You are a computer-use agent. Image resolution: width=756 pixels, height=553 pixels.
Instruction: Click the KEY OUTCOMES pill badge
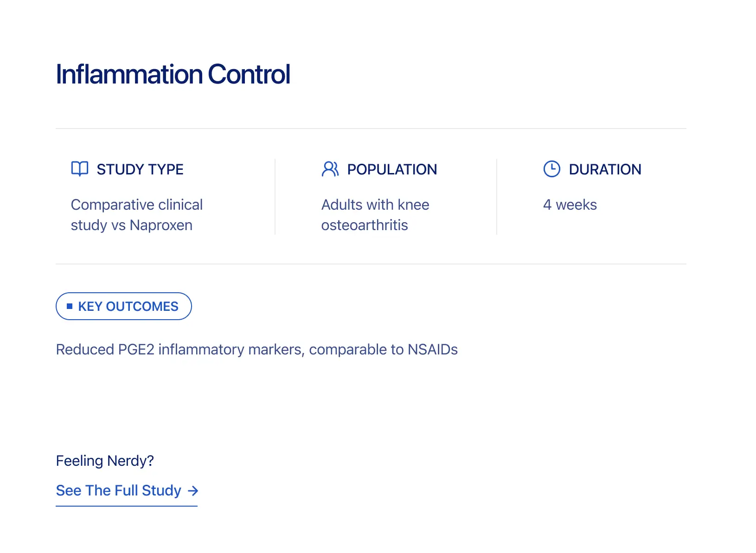tap(124, 306)
